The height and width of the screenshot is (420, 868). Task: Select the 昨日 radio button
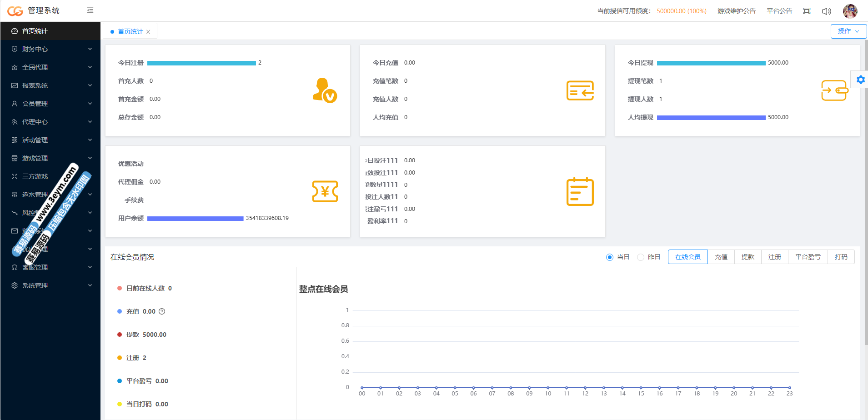[641, 257]
